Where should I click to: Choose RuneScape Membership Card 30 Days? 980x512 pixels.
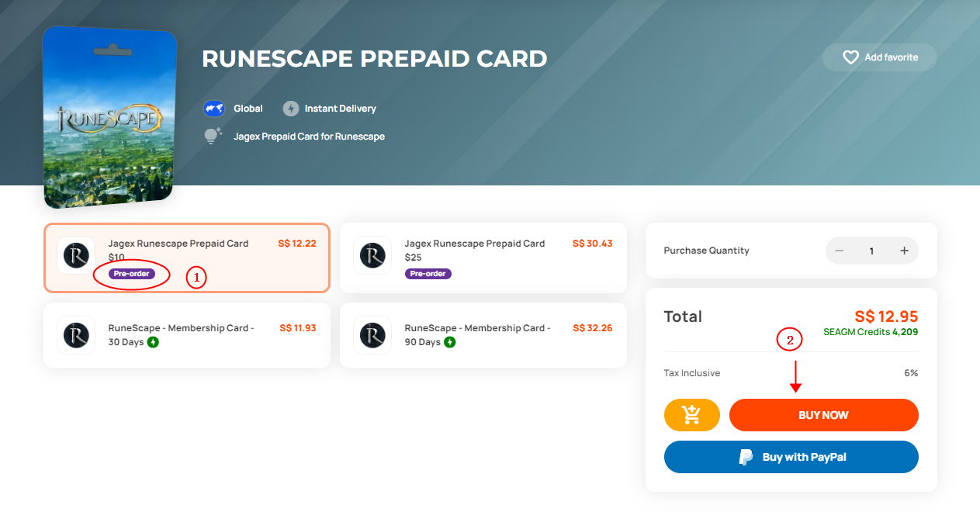pos(187,335)
